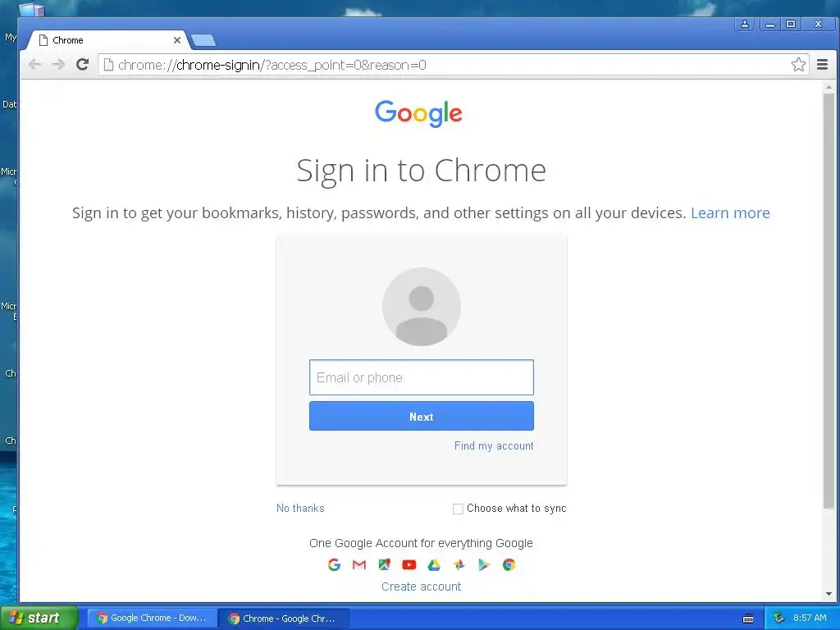The image size is (840, 630).
Task: Click the keyboard icon in system tray
Action: click(748, 619)
